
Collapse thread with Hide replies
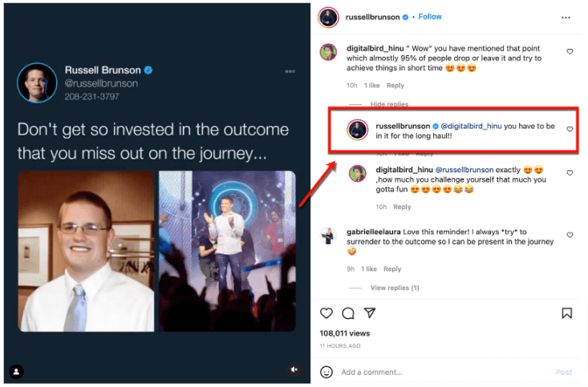point(389,104)
